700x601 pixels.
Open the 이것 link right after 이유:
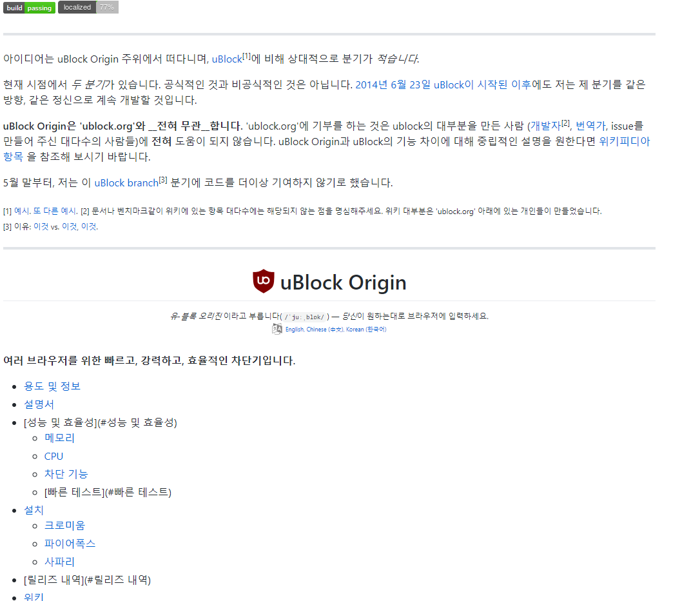click(41, 226)
